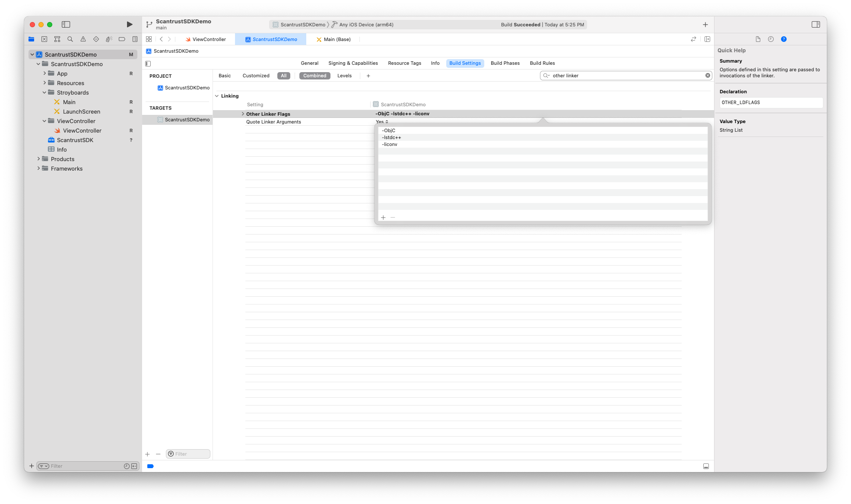
Task: Remove the selected target with minus
Action: (x=158, y=454)
